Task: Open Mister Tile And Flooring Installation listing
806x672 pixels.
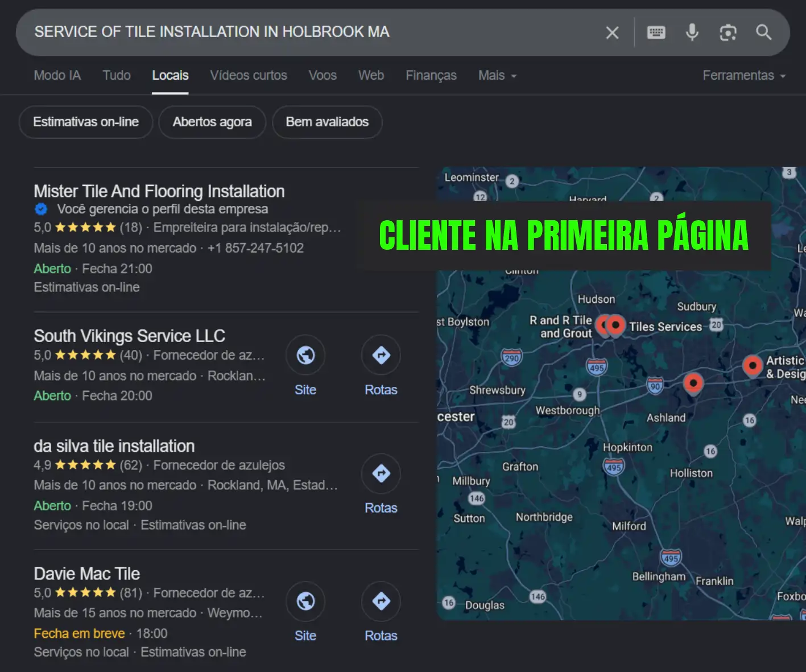Action: 159,191
